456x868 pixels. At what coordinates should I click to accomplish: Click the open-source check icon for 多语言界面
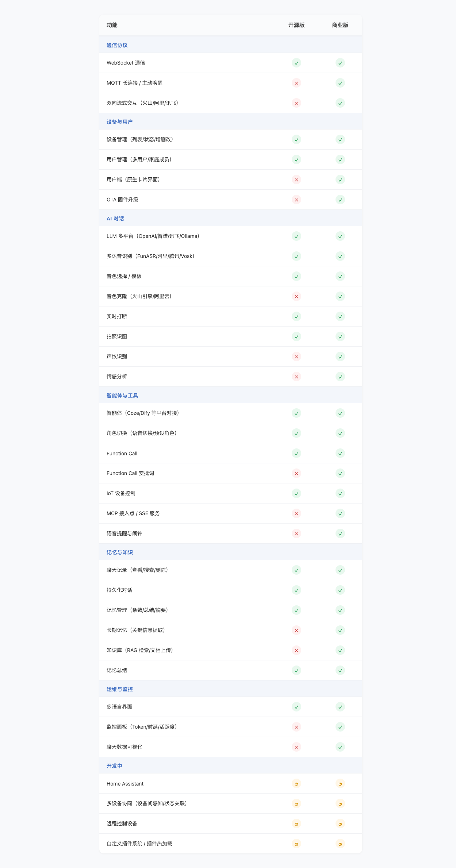(296, 707)
